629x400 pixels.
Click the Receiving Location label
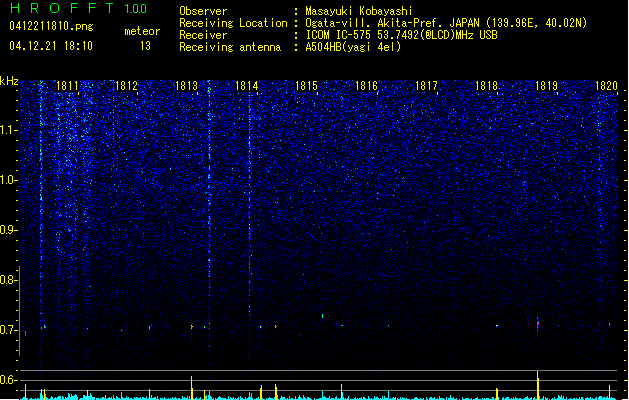(233, 23)
